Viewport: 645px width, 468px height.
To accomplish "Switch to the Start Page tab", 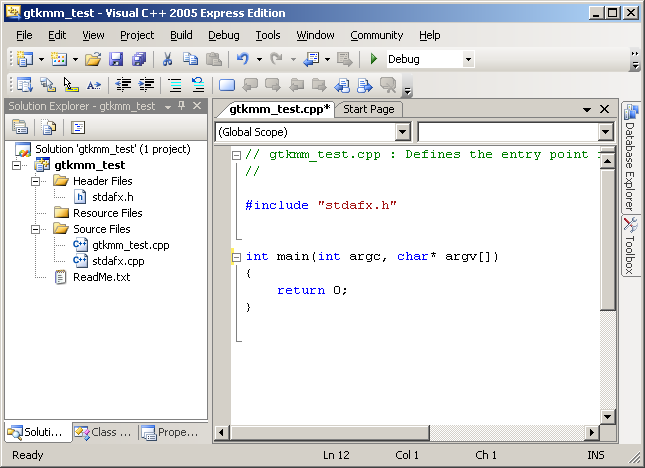I will point(369,109).
